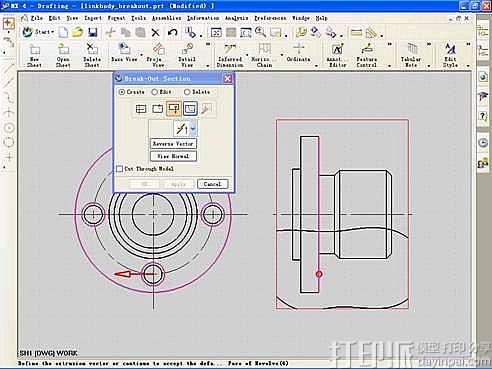Click the Reverse Vector button
492x369 pixels.
[x=173, y=144]
